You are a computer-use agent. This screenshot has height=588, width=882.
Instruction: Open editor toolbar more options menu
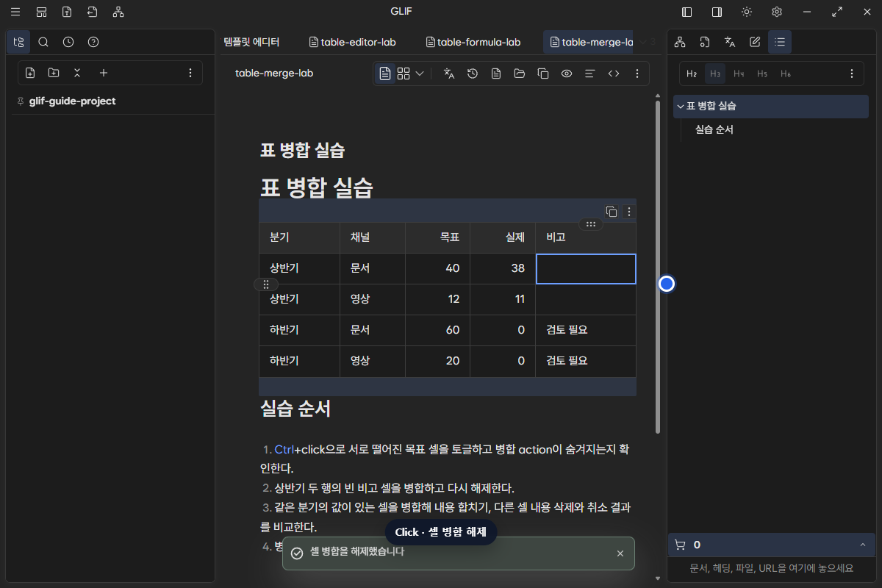637,73
